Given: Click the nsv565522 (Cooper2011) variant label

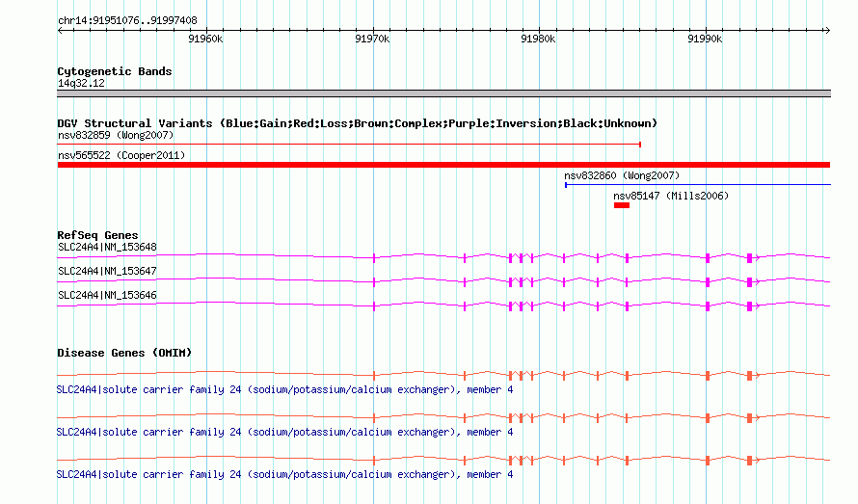Looking at the screenshot, I should pyautogui.click(x=121, y=155).
